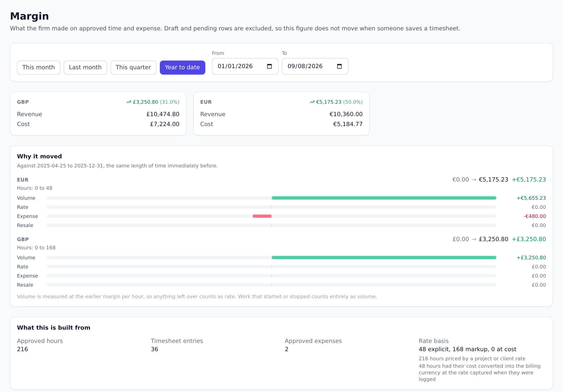Click the +€5,655.23 volume figure
This screenshot has height=392, width=563.
coord(531,198)
